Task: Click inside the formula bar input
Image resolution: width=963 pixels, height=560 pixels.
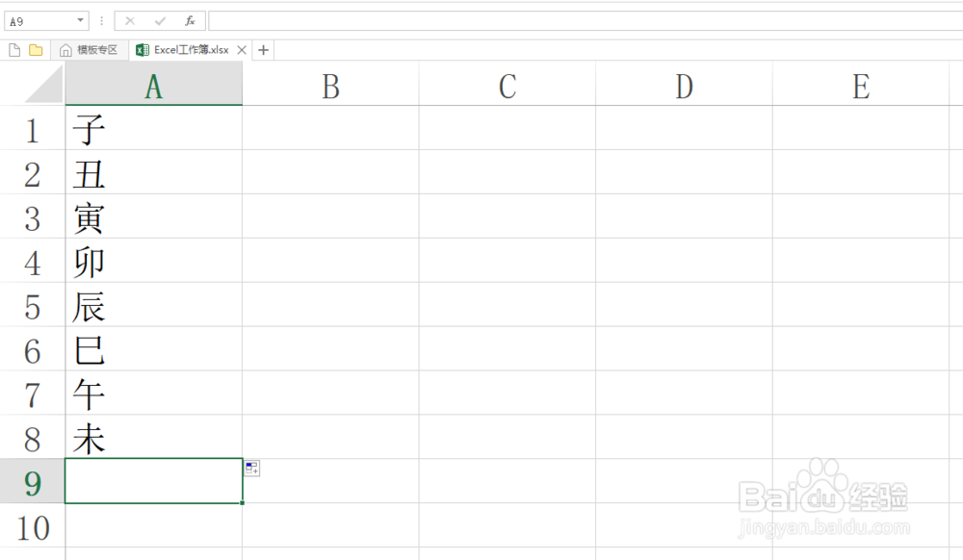Action: click(578, 20)
